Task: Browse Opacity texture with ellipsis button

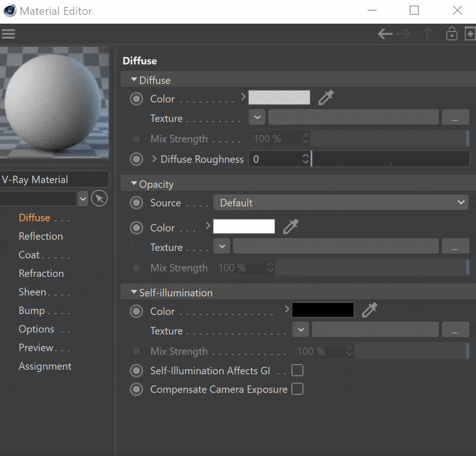Action: [x=456, y=246]
